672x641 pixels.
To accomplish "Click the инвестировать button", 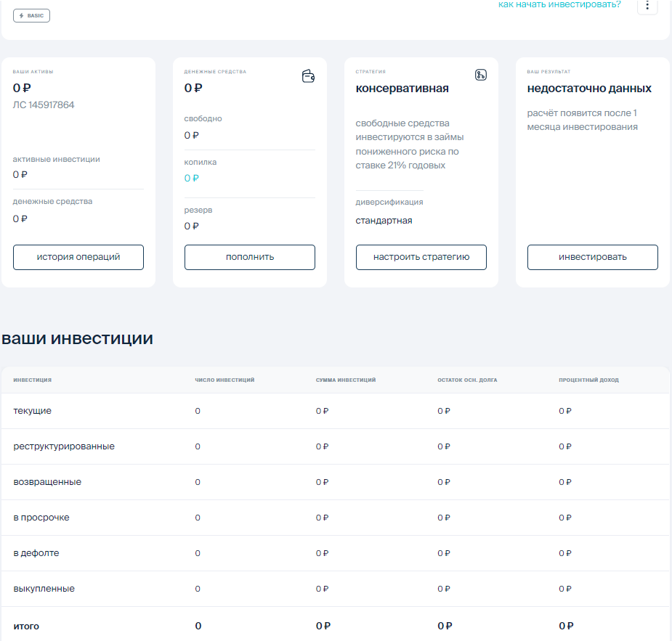I will tap(593, 257).
